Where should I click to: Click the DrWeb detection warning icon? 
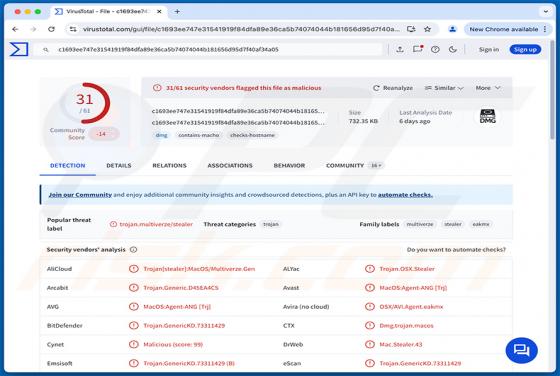(370, 344)
